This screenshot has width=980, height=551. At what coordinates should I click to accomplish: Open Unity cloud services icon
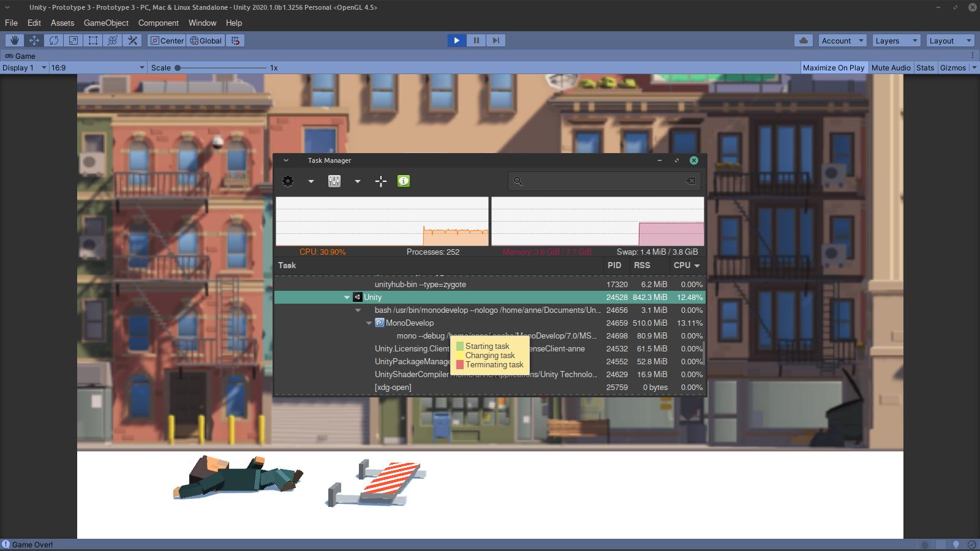[804, 40]
